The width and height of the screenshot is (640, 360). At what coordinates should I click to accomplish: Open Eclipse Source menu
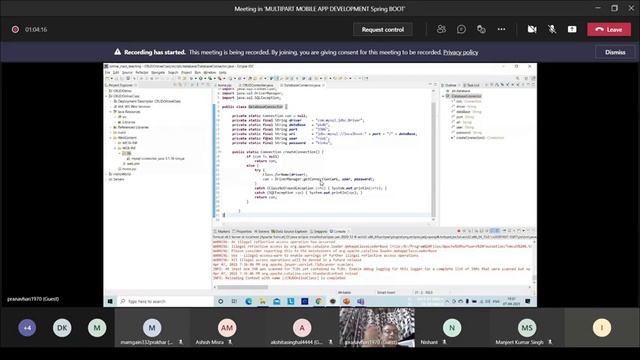[x=127, y=73]
